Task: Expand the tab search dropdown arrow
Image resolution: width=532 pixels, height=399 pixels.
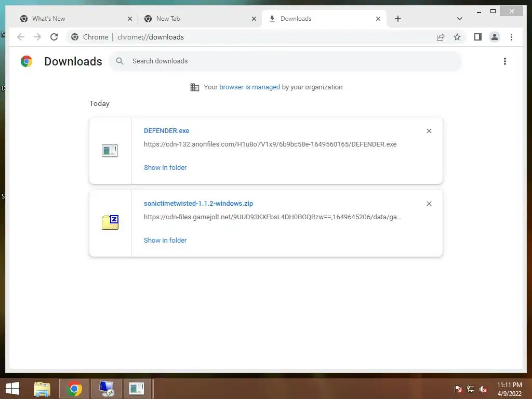Action: (x=460, y=19)
